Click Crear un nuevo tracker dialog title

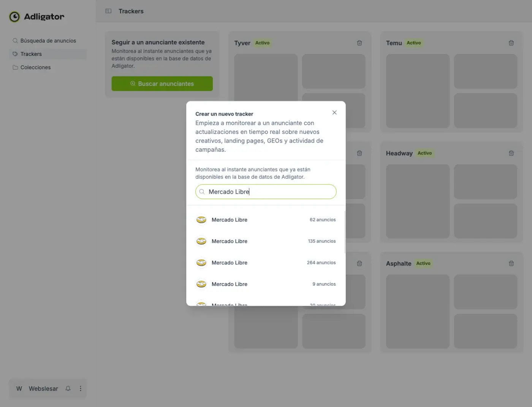(224, 114)
